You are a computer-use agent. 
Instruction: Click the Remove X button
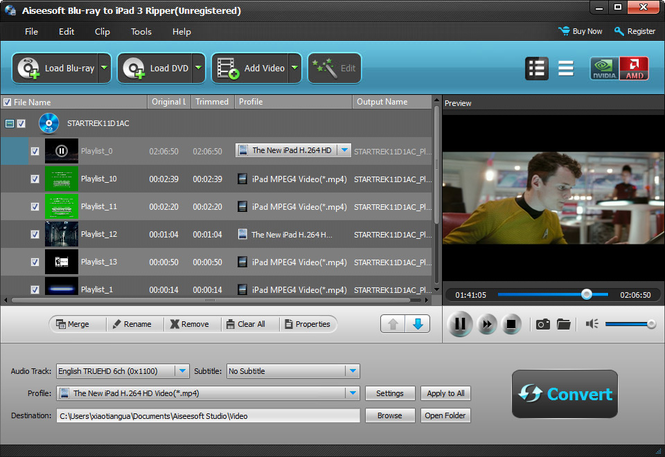pyautogui.click(x=190, y=324)
